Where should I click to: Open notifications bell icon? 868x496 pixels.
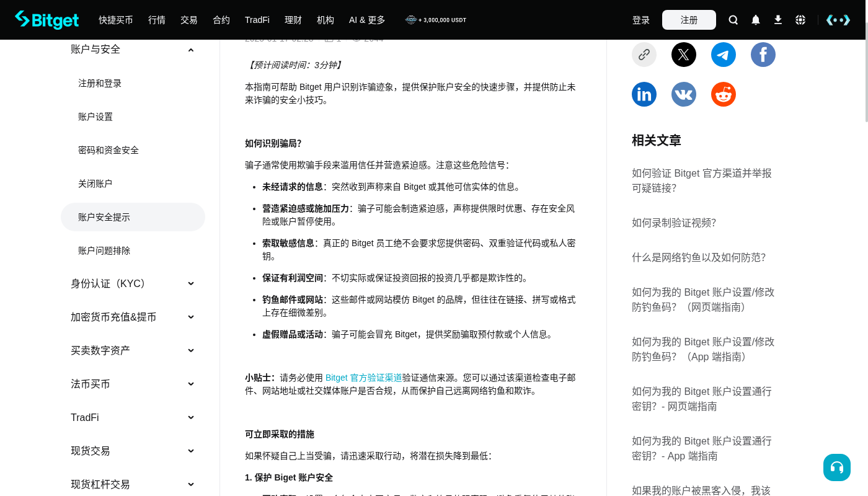(x=756, y=20)
